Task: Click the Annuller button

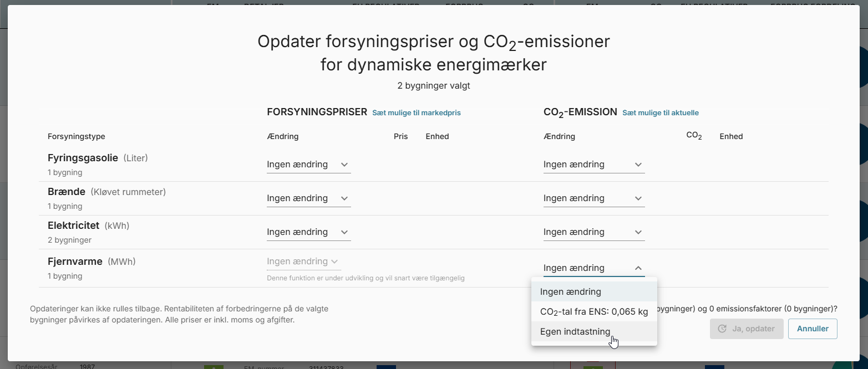Action: (x=813, y=329)
